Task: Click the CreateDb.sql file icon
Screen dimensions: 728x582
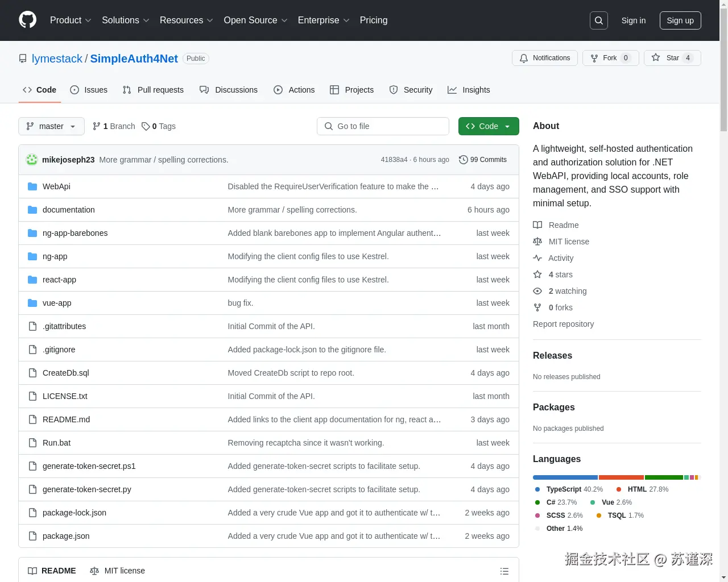Action: [32, 373]
